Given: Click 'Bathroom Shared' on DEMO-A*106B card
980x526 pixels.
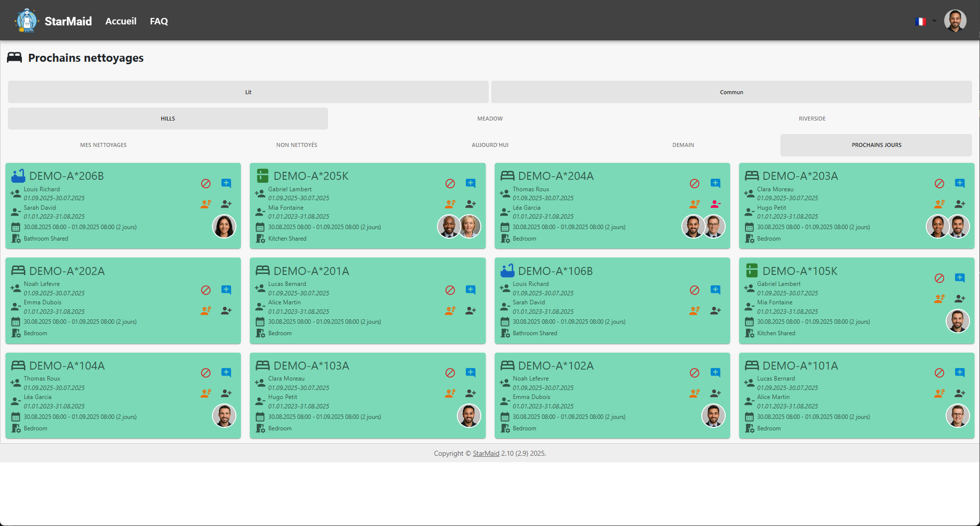Looking at the screenshot, I should (x=535, y=333).
